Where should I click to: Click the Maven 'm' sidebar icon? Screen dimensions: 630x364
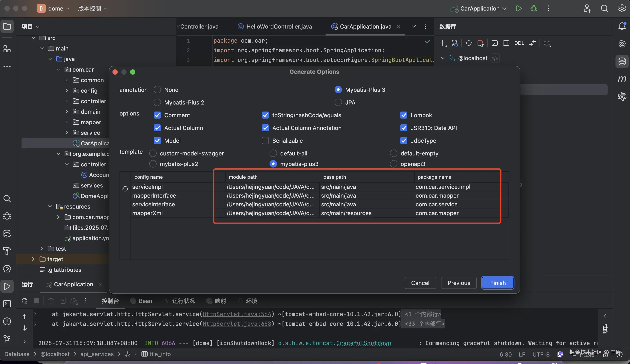(622, 79)
